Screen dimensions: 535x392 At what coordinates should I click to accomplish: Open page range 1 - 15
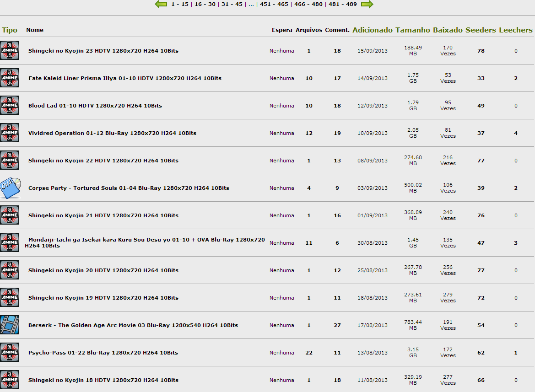coord(180,4)
